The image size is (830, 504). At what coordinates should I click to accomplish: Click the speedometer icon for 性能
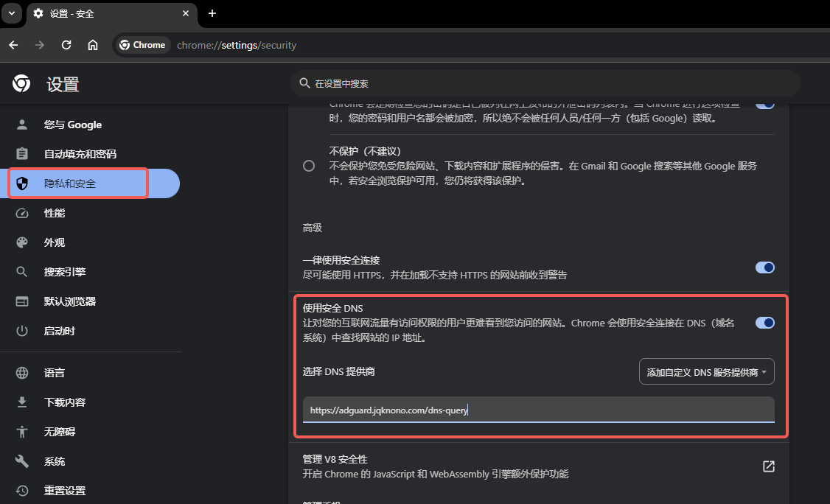click(x=21, y=213)
